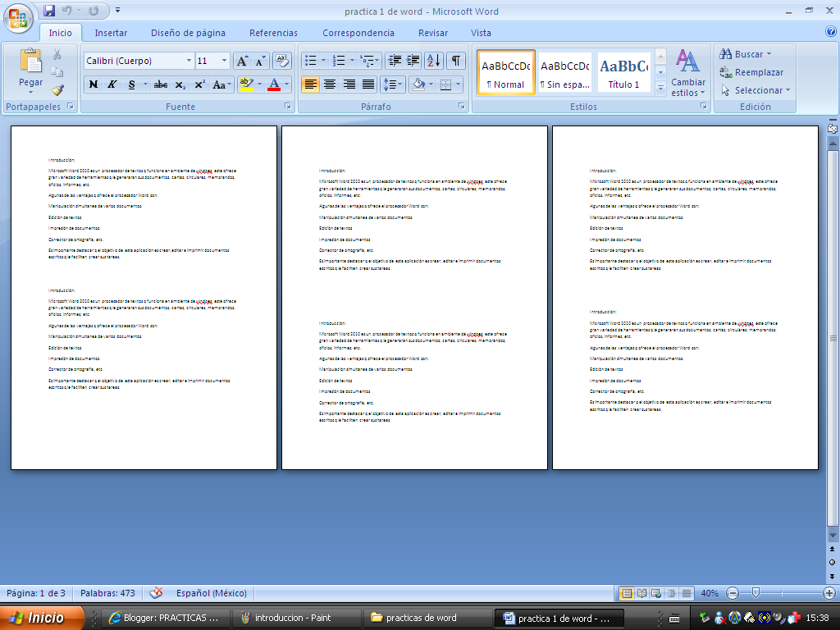
Task: Expand numbered list dropdown
Action: pos(352,61)
